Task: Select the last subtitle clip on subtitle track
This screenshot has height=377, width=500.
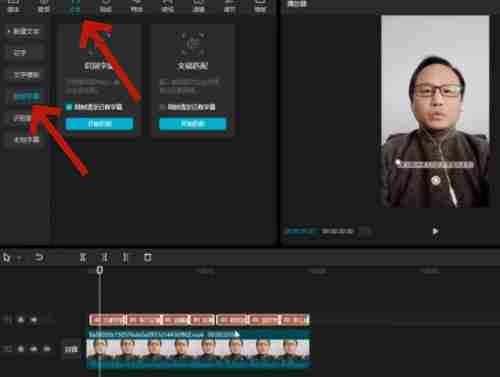Action: click(295, 320)
